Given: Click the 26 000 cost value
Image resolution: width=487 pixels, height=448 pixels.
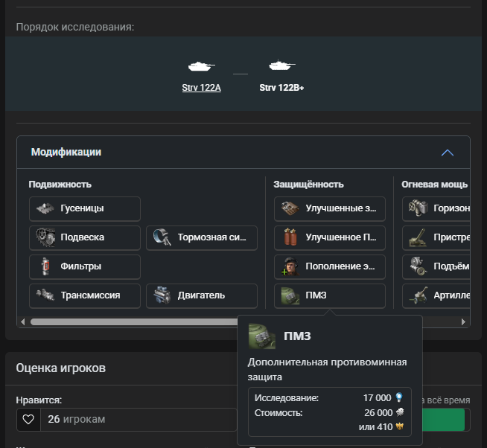Looking at the screenshot, I should tap(378, 412).
